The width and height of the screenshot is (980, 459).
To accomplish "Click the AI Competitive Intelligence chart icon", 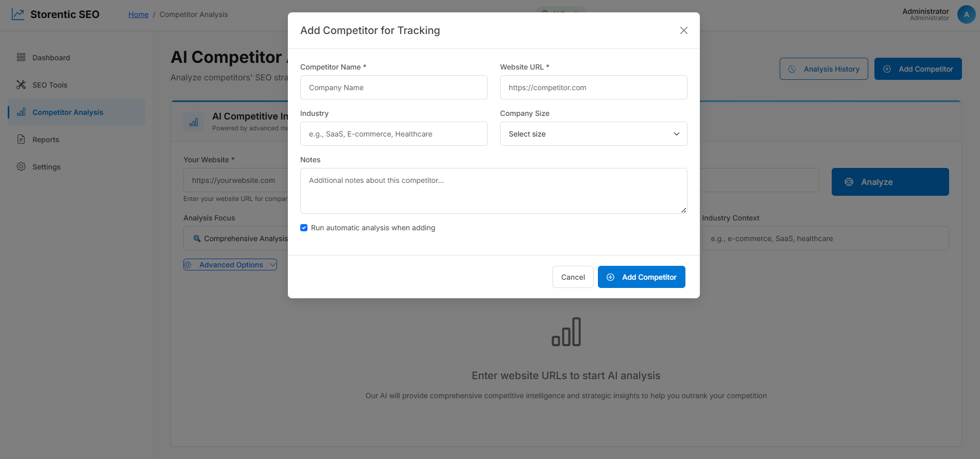I will [x=194, y=123].
